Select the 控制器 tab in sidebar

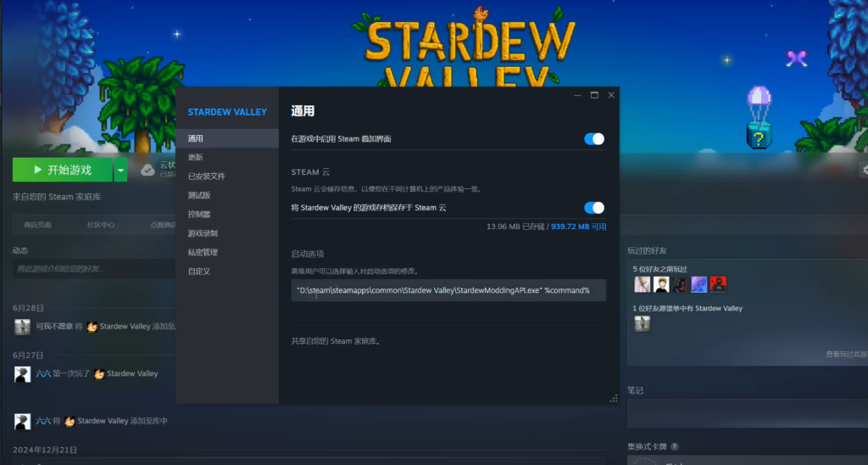(x=199, y=215)
